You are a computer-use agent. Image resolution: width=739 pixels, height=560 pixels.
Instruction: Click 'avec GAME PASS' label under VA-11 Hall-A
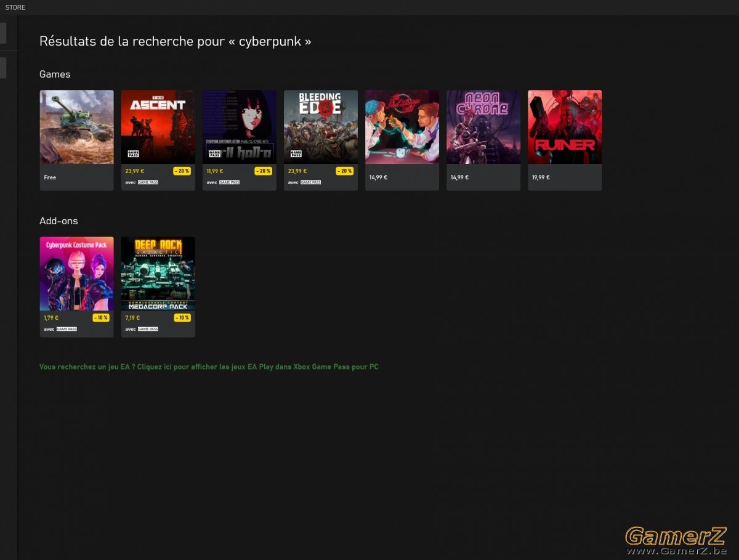223,182
